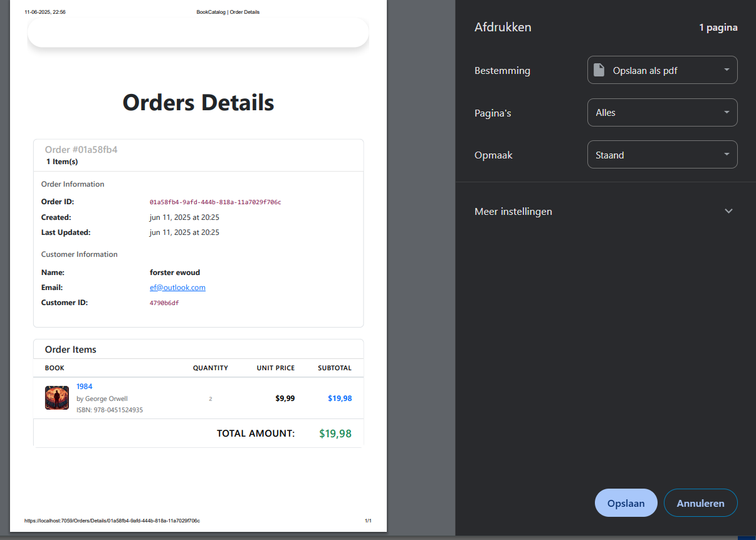Click the 1984 book cover thumbnail

[57, 398]
